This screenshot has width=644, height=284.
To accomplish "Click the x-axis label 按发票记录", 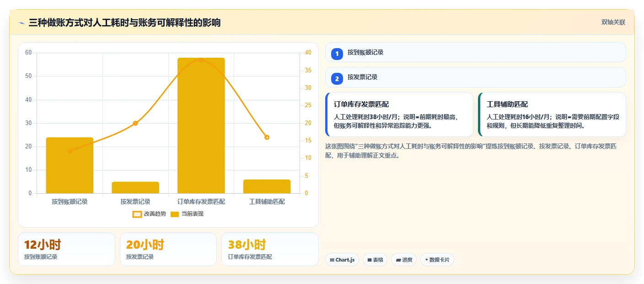I will point(135,202).
